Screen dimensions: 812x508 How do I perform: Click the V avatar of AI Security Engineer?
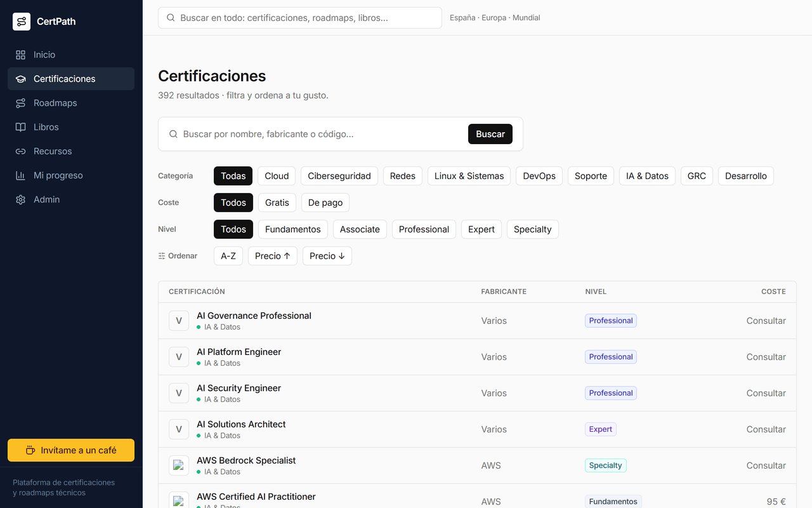tap(179, 393)
